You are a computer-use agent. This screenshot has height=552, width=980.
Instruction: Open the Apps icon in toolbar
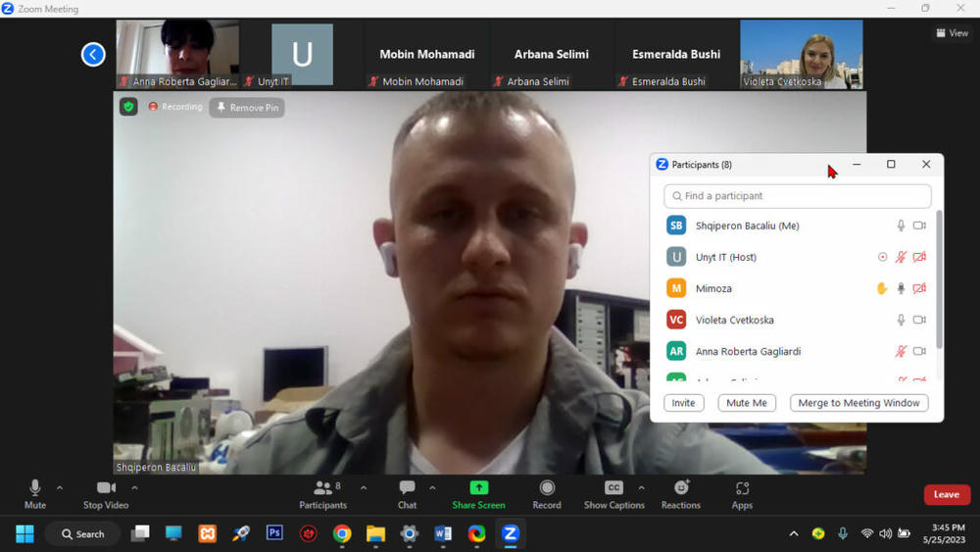[x=742, y=488]
